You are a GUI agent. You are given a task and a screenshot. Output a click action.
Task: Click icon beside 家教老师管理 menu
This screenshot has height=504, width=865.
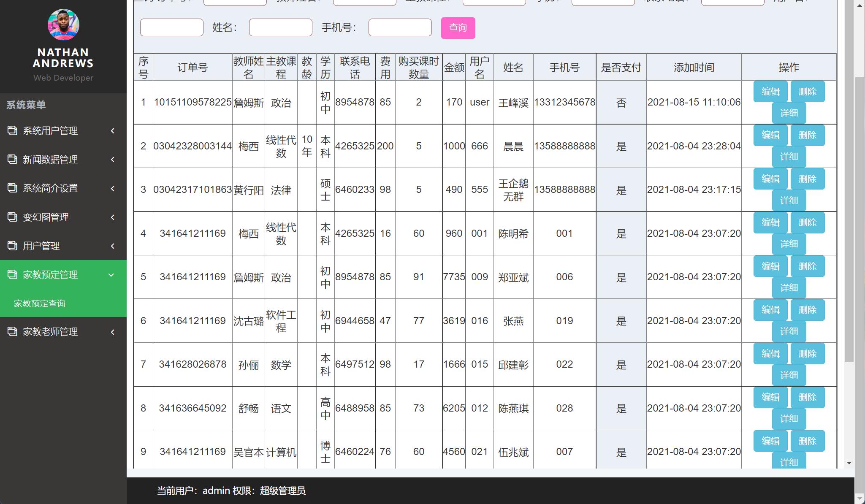[12, 331]
